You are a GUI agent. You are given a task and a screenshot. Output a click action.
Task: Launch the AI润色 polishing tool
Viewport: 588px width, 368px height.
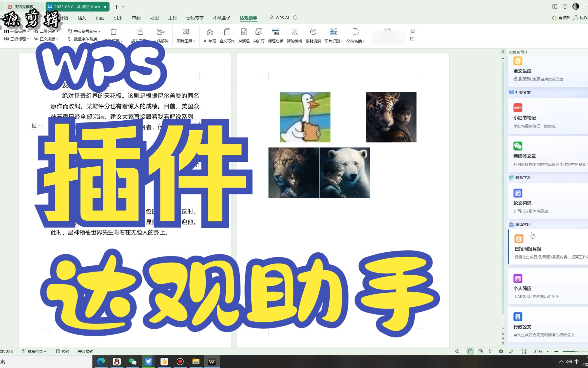pyautogui.click(x=244, y=36)
